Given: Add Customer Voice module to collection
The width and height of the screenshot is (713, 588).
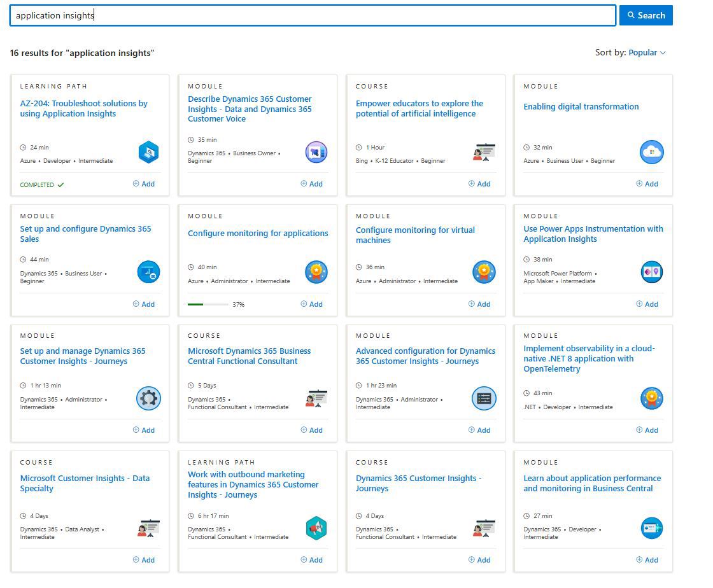Looking at the screenshot, I should point(311,183).
